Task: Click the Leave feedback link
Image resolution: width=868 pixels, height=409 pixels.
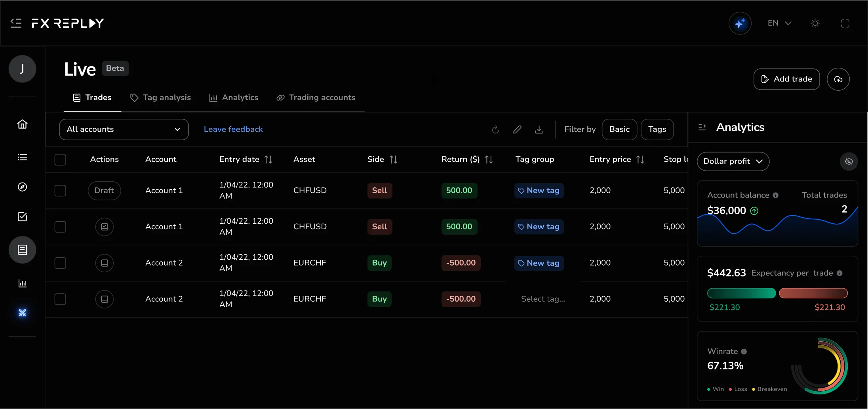Action: click(x=233, y=129)
